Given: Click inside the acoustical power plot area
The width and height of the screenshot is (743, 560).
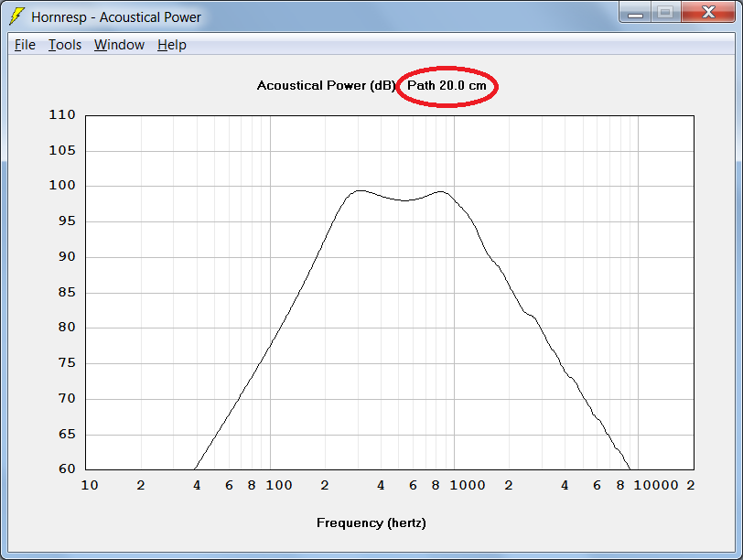Looking at the screenshot, I should (390, 293).
